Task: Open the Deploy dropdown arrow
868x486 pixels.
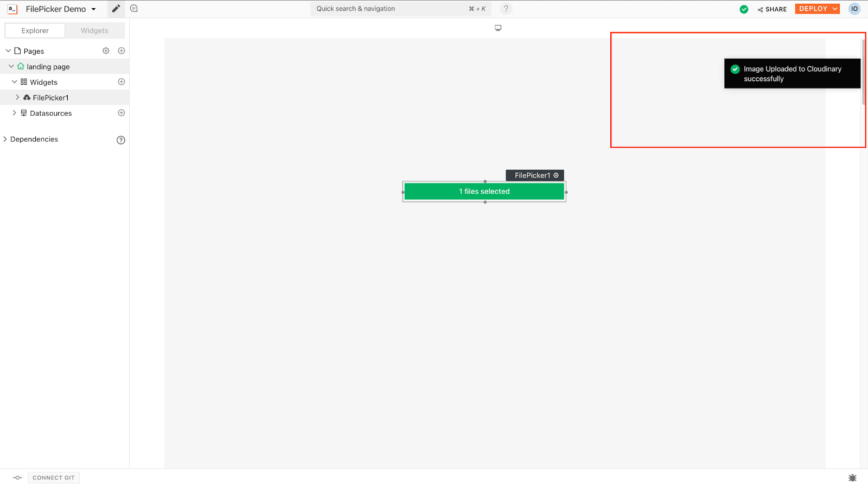Action: click(x=835, y=9)
